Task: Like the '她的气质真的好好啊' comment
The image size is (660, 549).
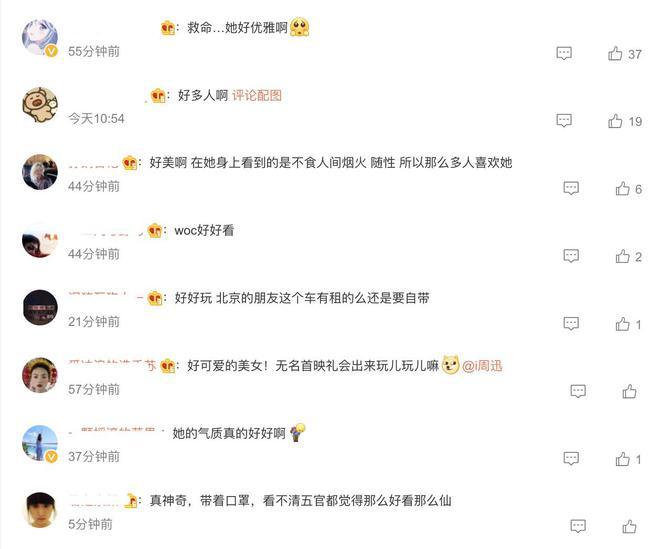Action: click(622, 459)
